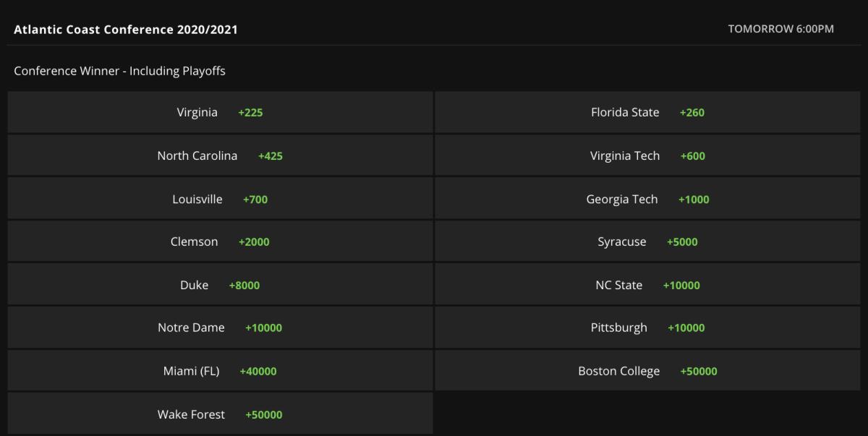The width and height of the screenshot is (868, 436).
Task: Bet on Syracuse at +5000
Action: [651, 241]
